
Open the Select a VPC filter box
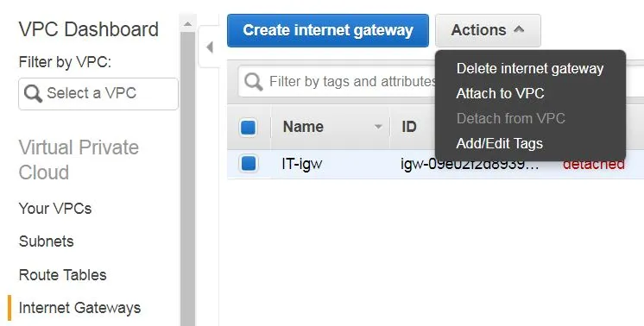point(98,93)
